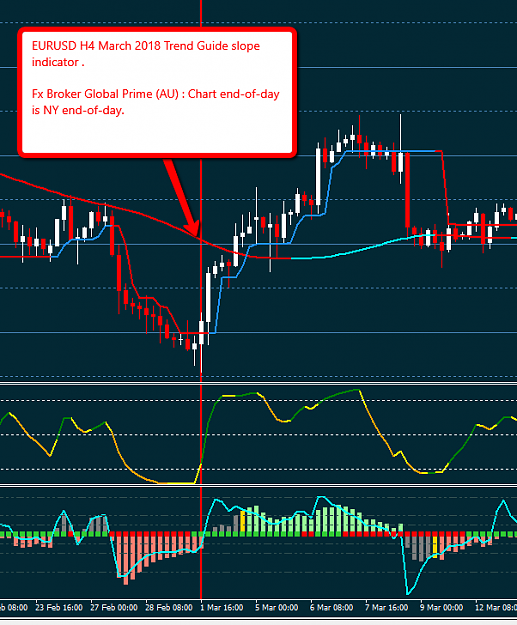
Task: Click the 7 Mar 16:00 time label
Action: (387, 608)
